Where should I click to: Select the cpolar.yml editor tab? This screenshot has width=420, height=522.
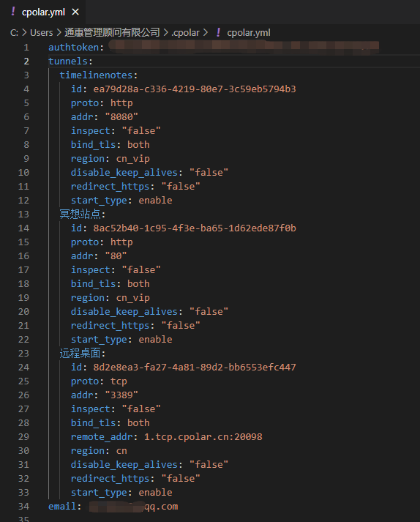pyautogui.click(x=43, y=12)
